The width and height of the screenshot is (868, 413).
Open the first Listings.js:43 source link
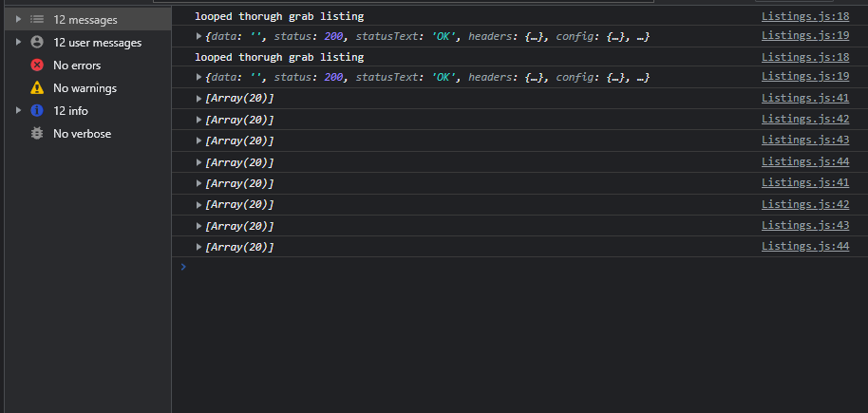805,141
